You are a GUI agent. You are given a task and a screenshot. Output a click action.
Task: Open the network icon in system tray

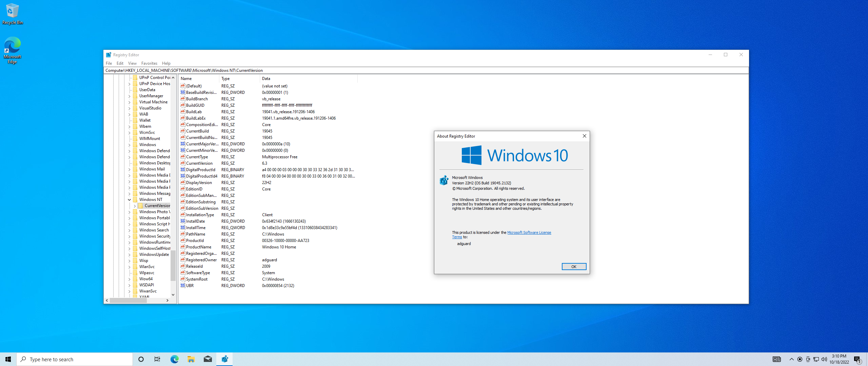816,359
